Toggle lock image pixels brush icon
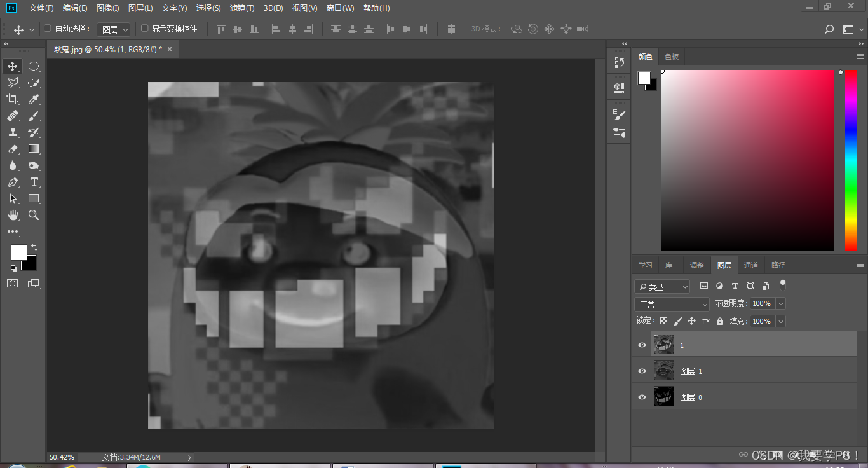This screenshot has width=868, height=468. coord(678,322)
